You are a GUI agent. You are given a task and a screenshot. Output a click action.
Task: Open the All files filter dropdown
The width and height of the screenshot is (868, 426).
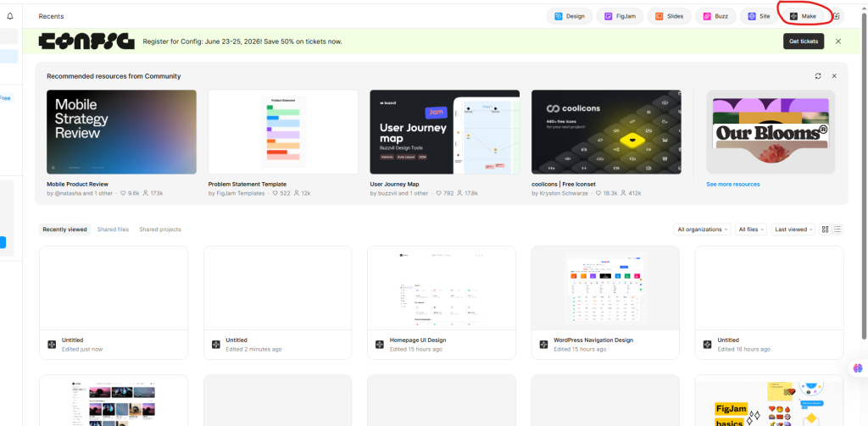[752, 230]
